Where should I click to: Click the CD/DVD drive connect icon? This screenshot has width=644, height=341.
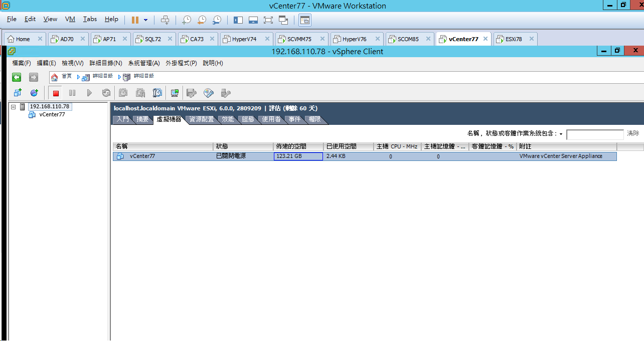pos(209,93)
